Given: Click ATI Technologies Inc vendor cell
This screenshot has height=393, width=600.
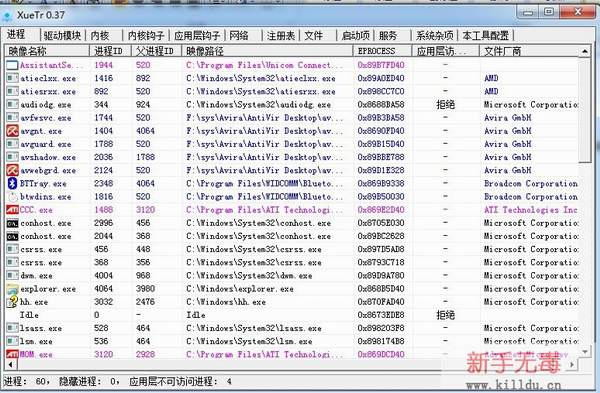Looking at the screenshot, I should point(531,210).
